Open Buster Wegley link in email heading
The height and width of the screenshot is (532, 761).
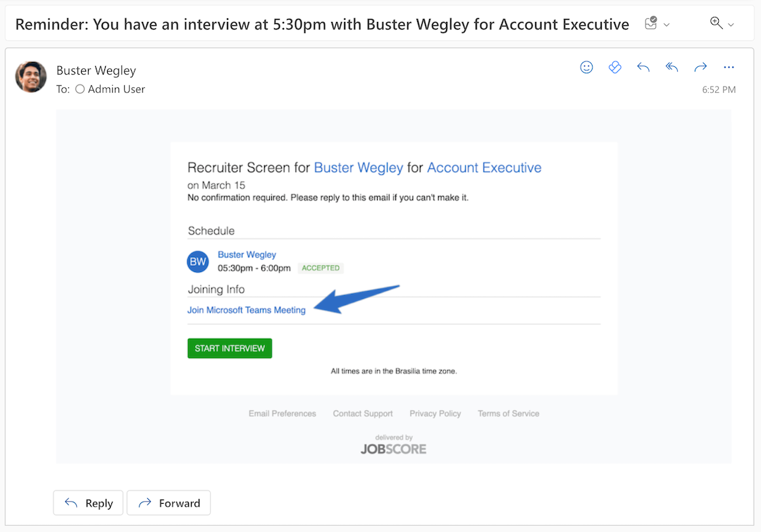(359, 168)
